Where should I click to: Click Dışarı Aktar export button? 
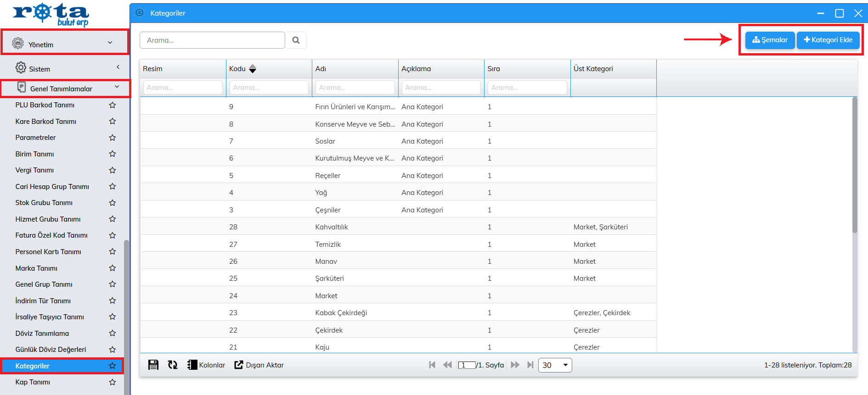[x=259, y=365]
